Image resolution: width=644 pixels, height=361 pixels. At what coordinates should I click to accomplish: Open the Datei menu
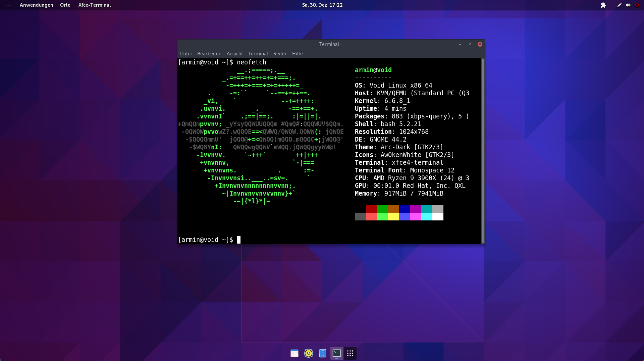pyautogui.click(x=185, y=54)
